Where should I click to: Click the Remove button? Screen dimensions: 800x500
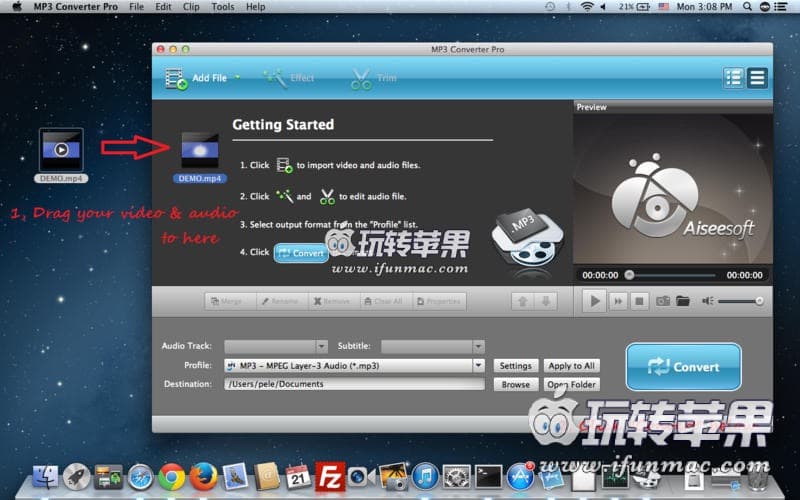[334, 301]
